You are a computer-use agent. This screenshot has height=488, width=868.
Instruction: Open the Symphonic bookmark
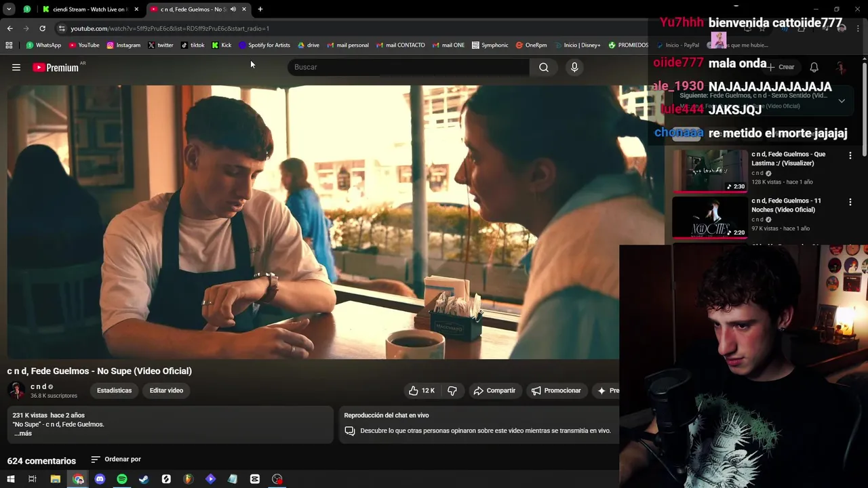pyautogui.click(x=490, y=45)
